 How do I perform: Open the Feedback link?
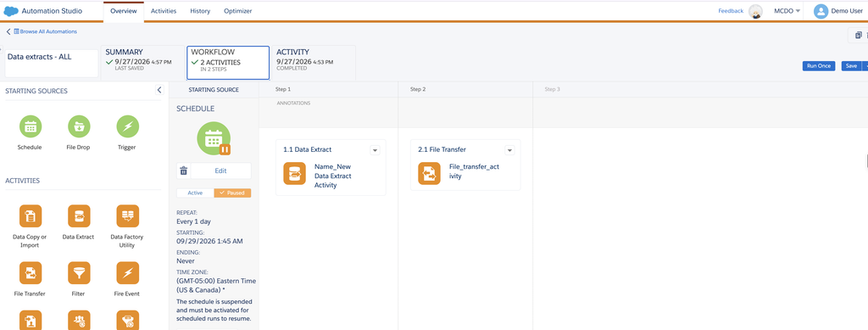coord(731,11)
